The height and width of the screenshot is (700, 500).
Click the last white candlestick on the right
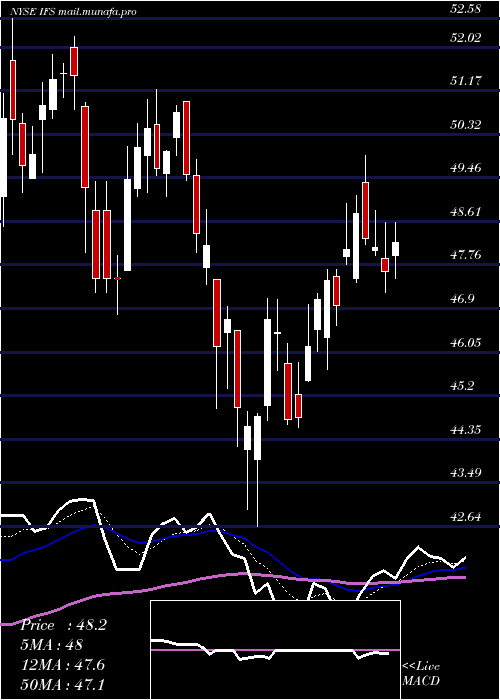396,249
